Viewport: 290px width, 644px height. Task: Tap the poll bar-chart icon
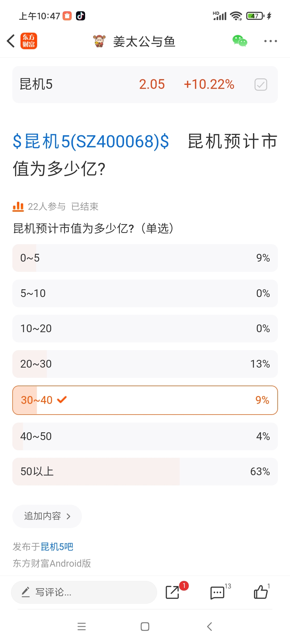[x=18, y=207]
